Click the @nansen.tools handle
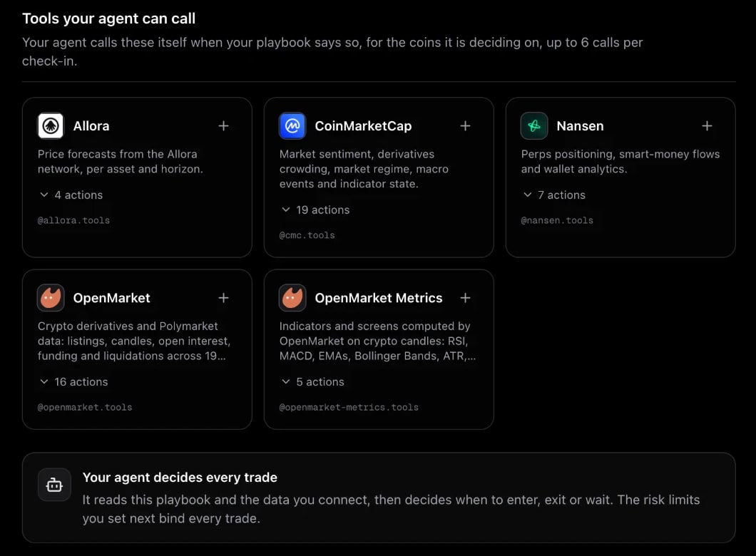Image resolution: width=756 pixels, height=556 pixels. click(x=557, y=220)
